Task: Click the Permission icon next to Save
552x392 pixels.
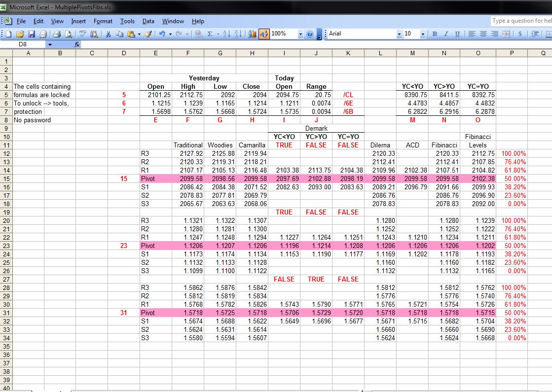Action: coord(43,34)
